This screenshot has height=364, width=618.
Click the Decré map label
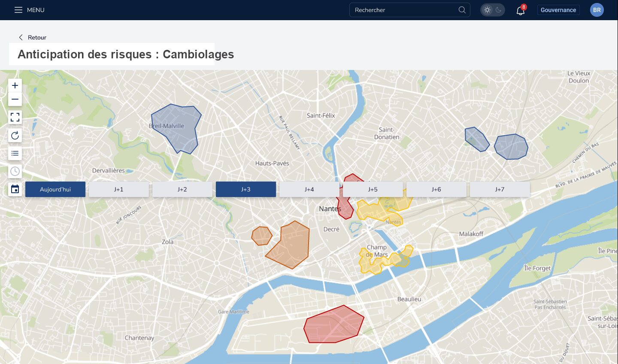[331, 229]
